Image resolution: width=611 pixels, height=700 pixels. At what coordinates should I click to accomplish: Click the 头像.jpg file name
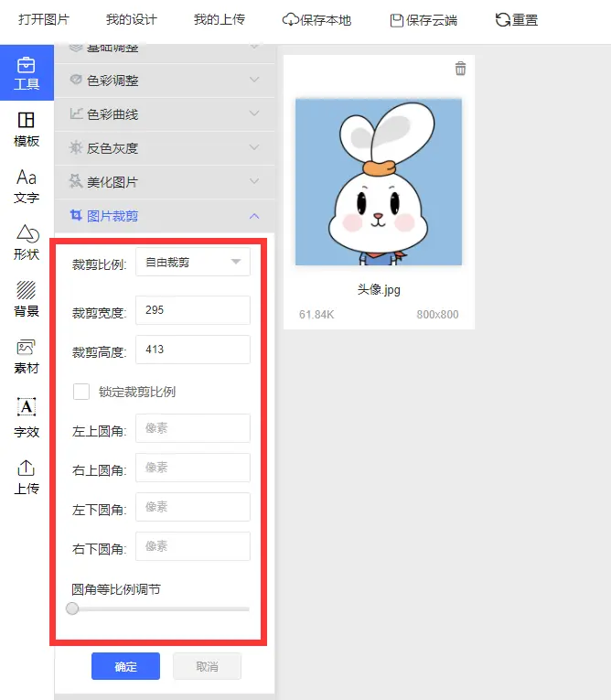click(379, 290)
